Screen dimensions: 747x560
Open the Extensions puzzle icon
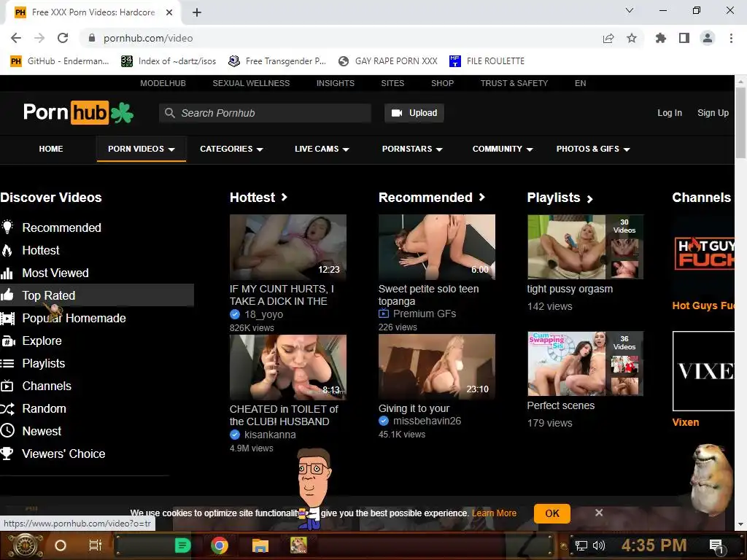[661, 38]
